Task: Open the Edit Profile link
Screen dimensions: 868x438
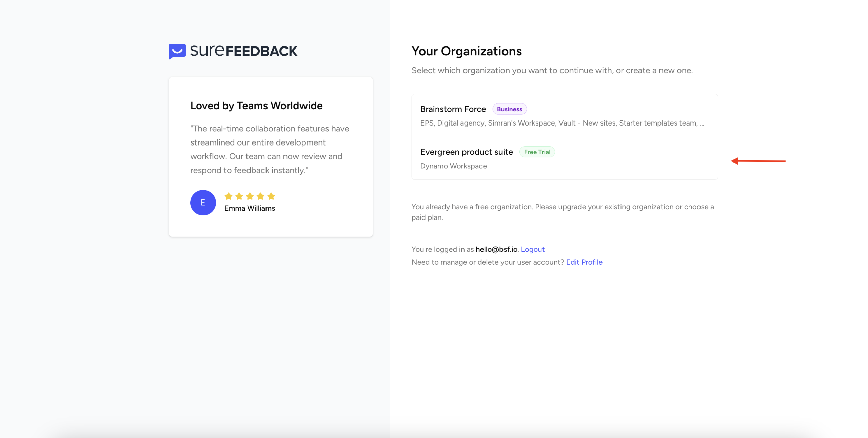Action: 584,262
